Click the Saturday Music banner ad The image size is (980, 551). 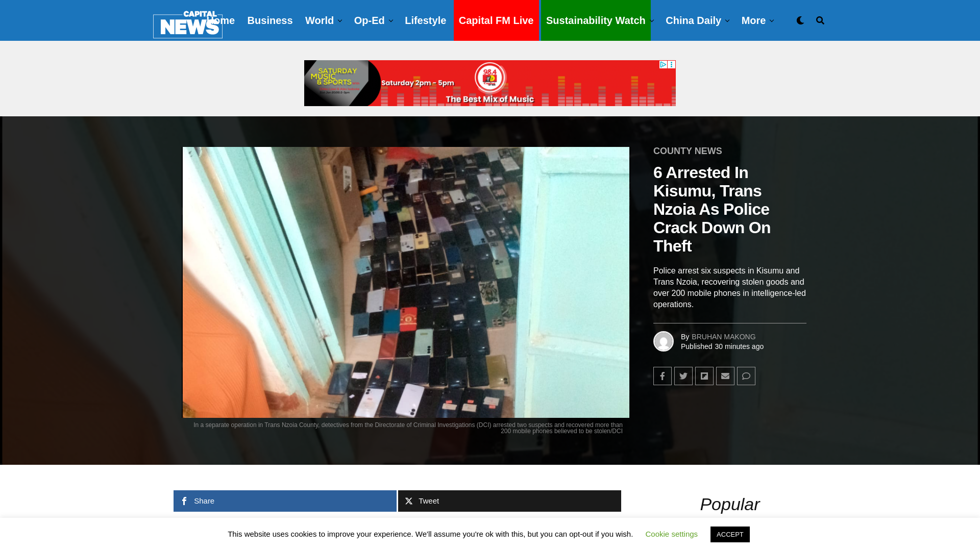[x=490, y=83]
